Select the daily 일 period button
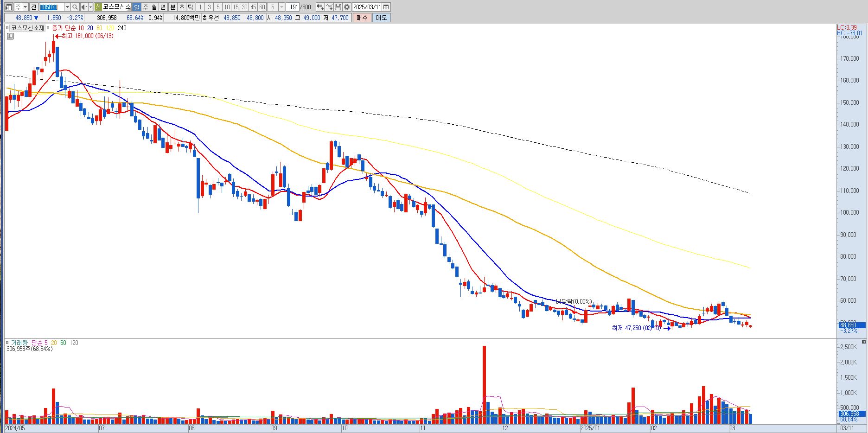Image resolution: width=868 pixels, height=433 pixels. click(136, 7)
